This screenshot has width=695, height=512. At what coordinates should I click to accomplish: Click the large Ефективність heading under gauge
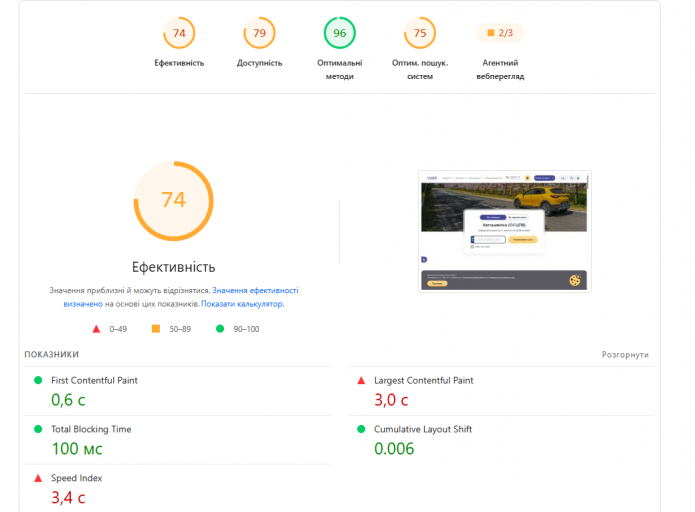[x=174, y=267]
